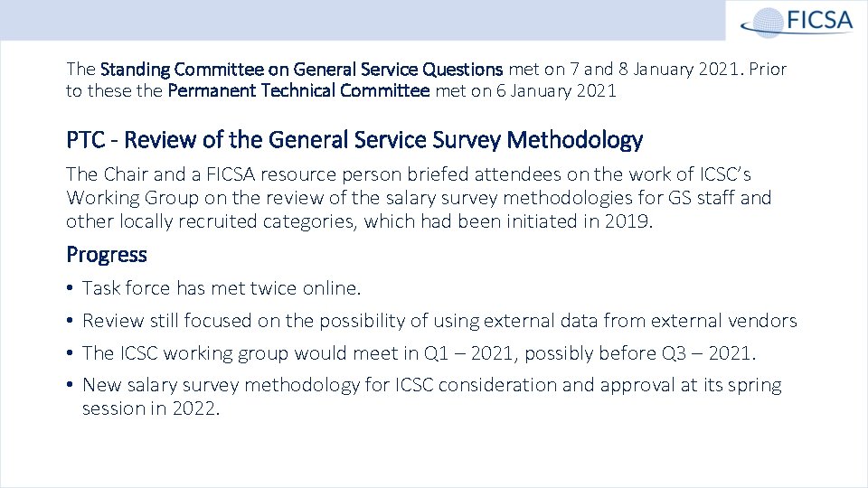Click the 'Progress' heading
The width and height of the screenshot is (868, 488).
[x=107, y=254]
